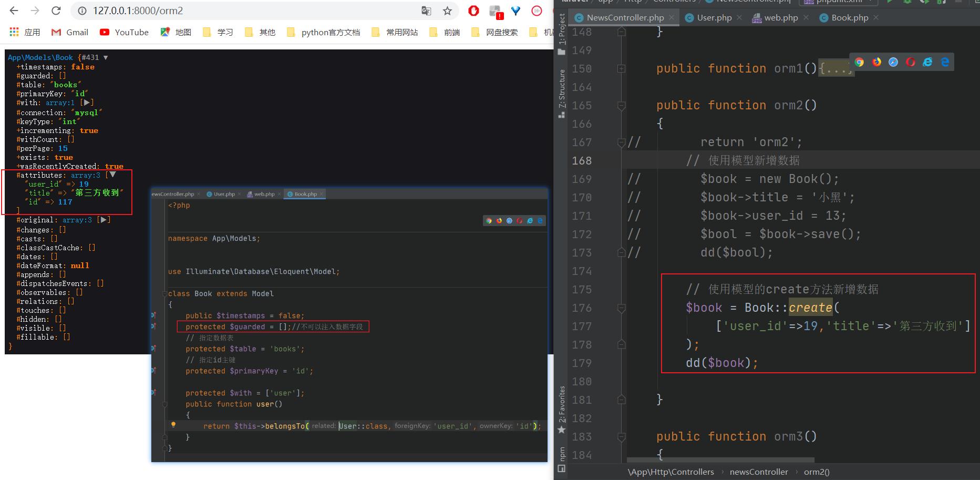Open in Opera from editor browser popup
Screen dimensions: 980x480
click(911, 62)
